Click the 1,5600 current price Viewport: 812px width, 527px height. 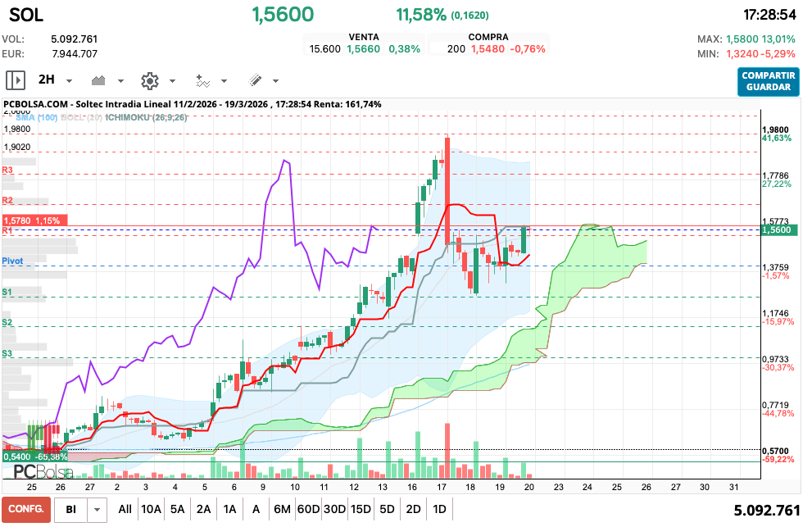[283, 15]
